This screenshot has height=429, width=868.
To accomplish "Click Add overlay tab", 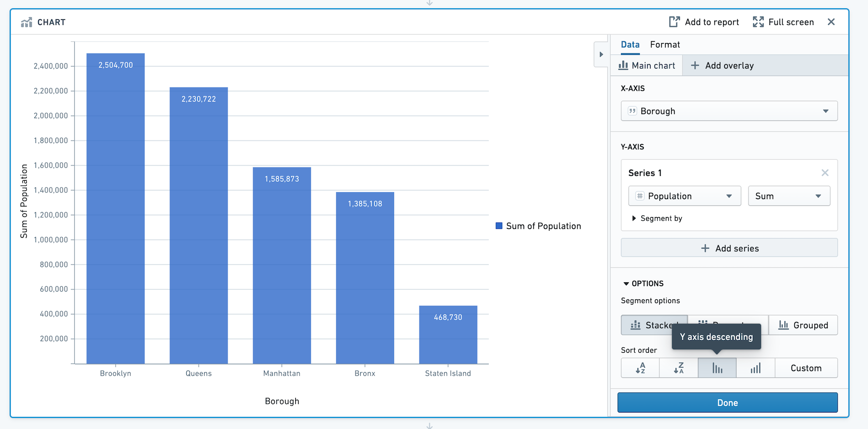I will point(722,66).
